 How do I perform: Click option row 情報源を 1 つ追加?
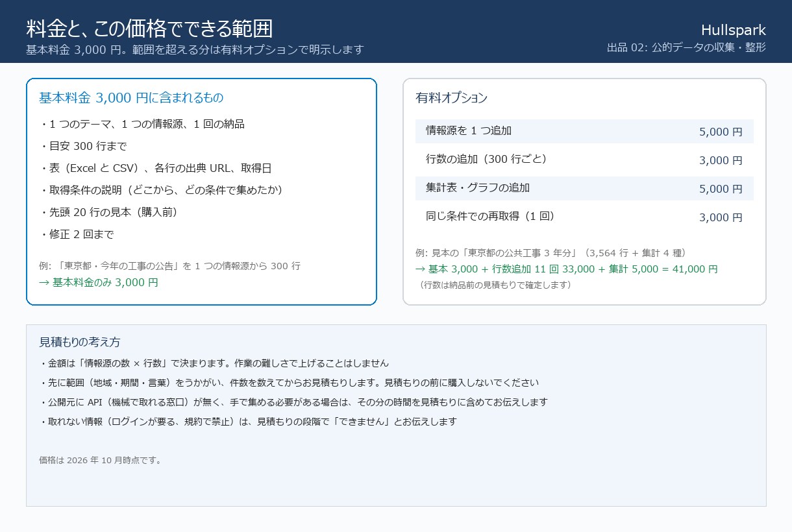(584, 131)
